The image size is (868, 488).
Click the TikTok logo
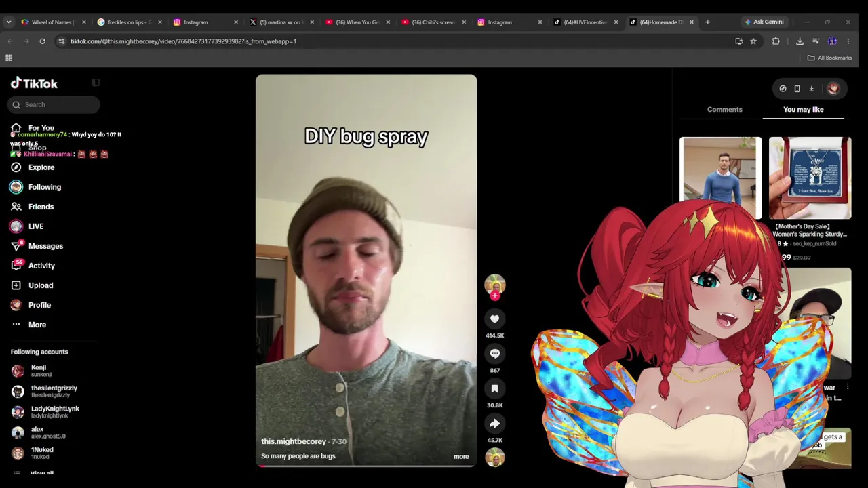pyautogui.click(x=34, y=83)
